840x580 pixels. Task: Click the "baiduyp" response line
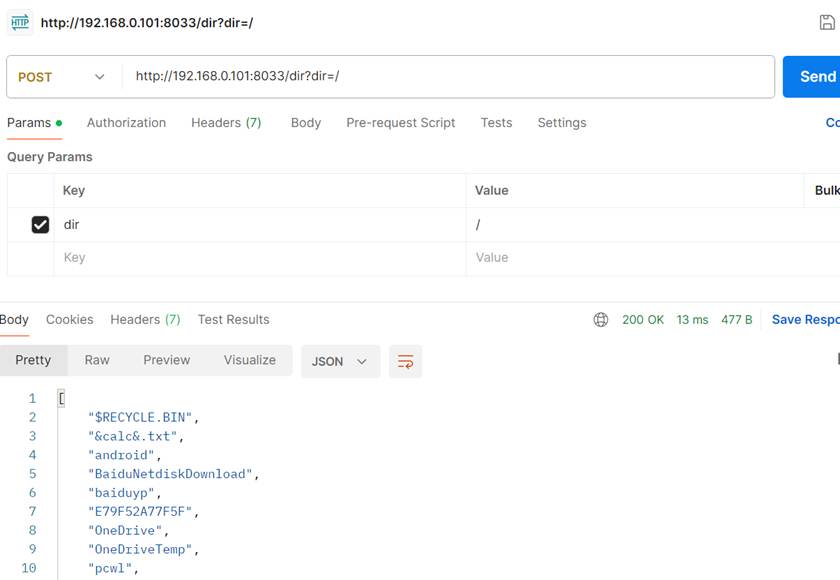[125, 493]
